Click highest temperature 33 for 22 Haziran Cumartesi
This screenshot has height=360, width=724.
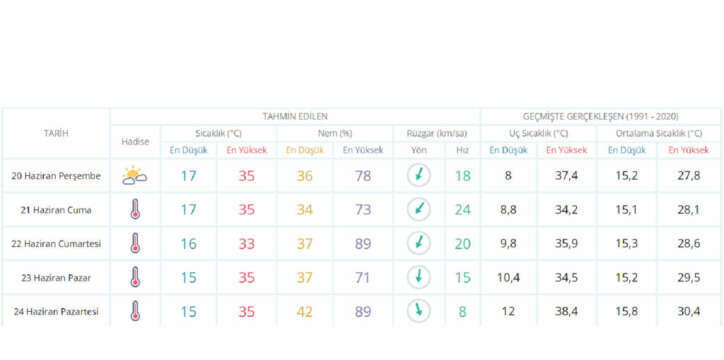pyautogui.click(x=247, y=244)
